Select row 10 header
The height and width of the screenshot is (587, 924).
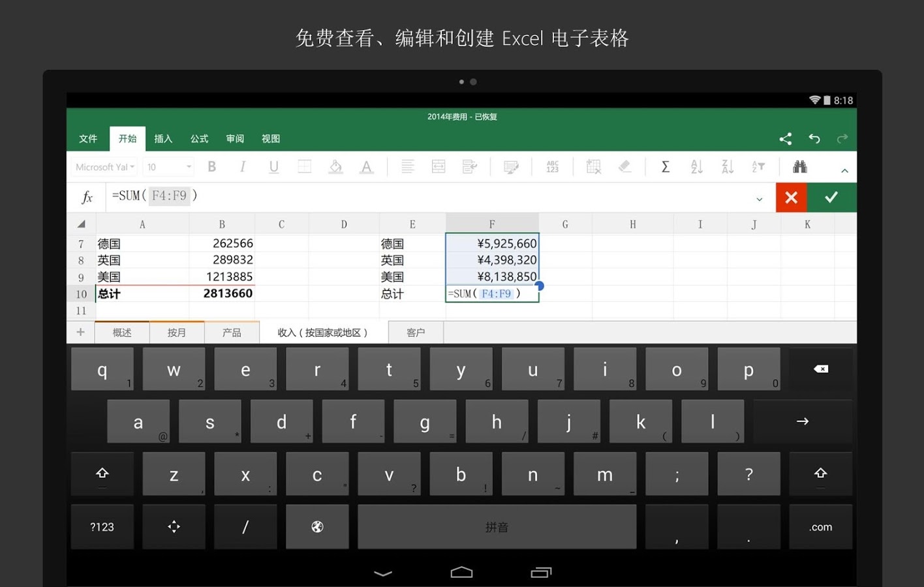pyautogui.click(x=81, y=293)
